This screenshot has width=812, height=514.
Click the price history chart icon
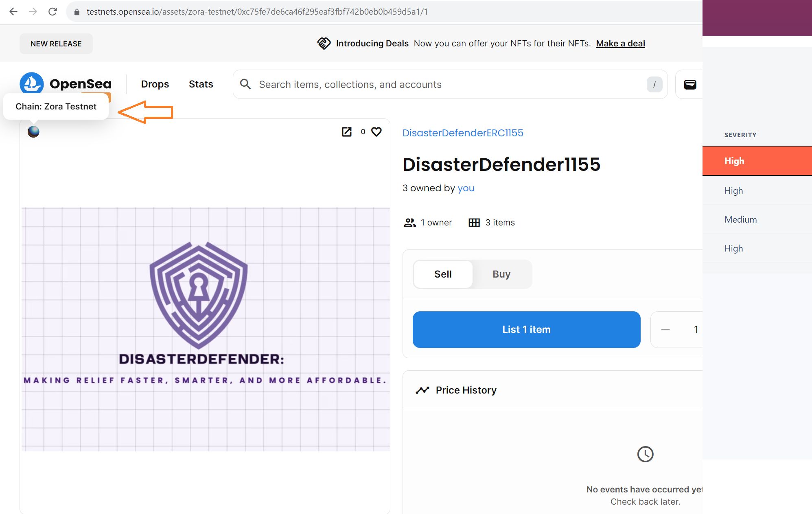tap(422, 389)
